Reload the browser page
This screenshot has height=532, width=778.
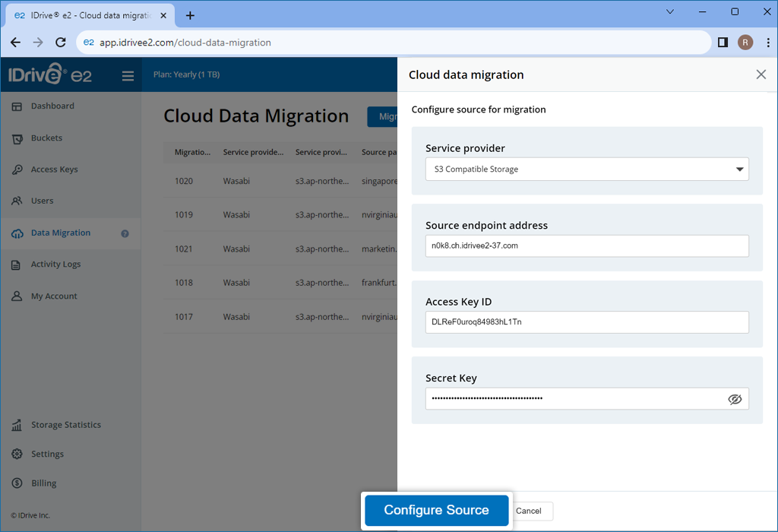[x=61, y=43]
